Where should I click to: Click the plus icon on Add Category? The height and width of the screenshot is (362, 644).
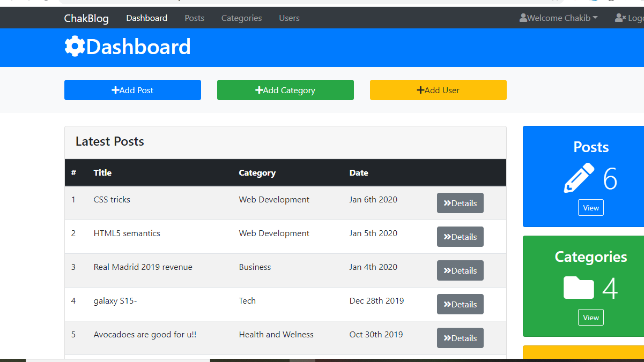click(259, 90)
